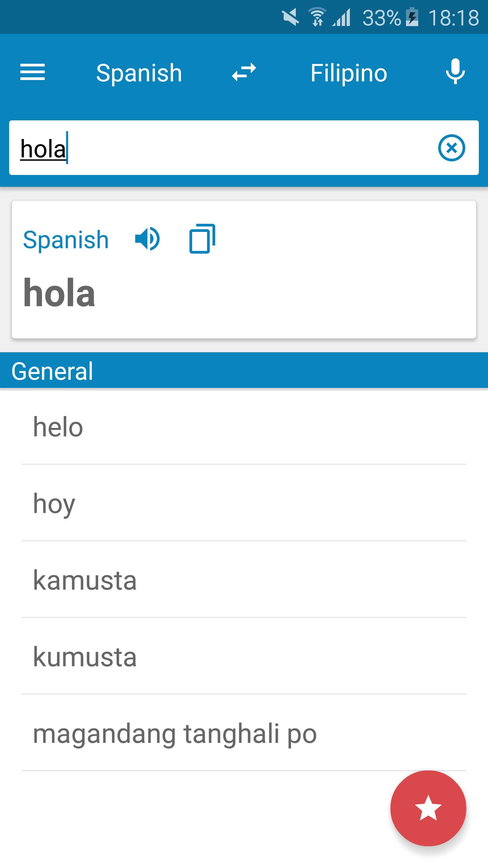This screenshot has width=488, height=868.
Task: Play pronunciation of hola
Action: 147,239
